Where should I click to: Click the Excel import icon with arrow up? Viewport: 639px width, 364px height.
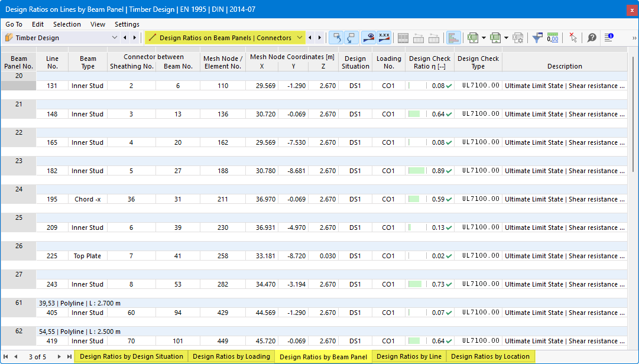click(495, 38)
